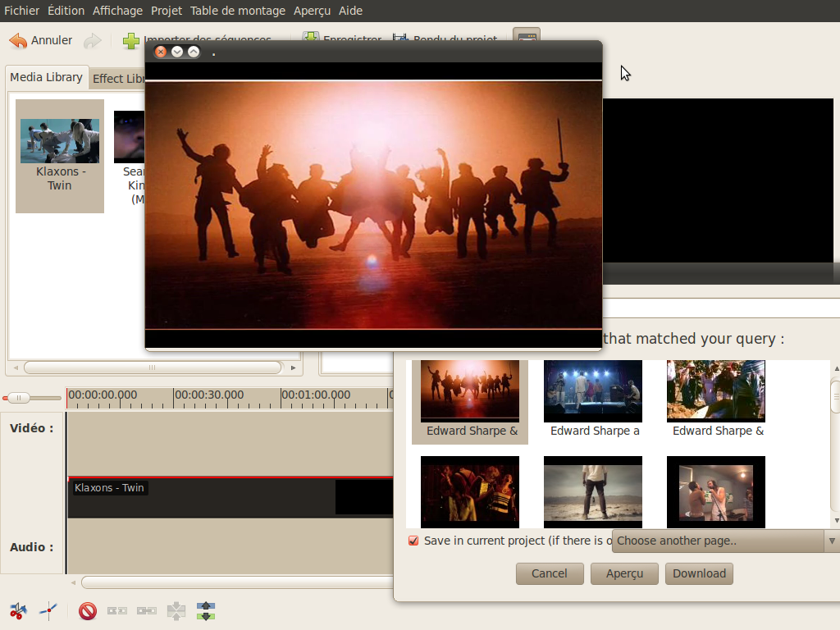Click the timeline scrollbar left arrow

73,582
